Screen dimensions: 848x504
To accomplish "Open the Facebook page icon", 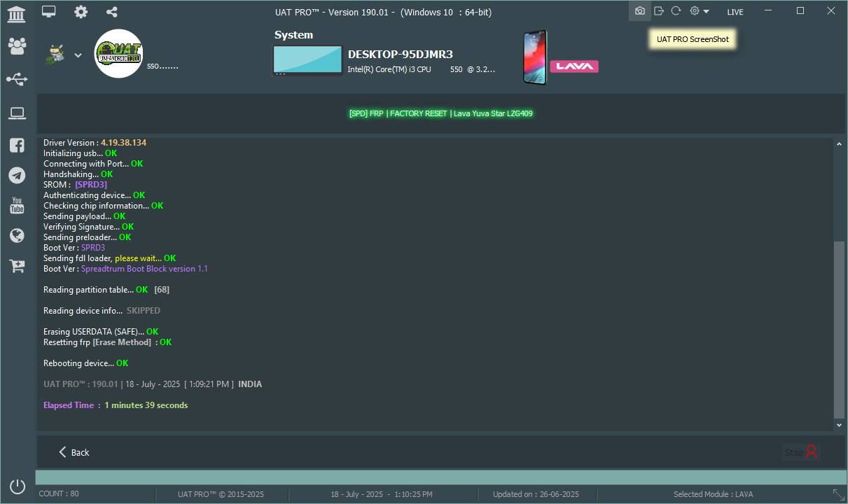I will (x=17, y=146).
